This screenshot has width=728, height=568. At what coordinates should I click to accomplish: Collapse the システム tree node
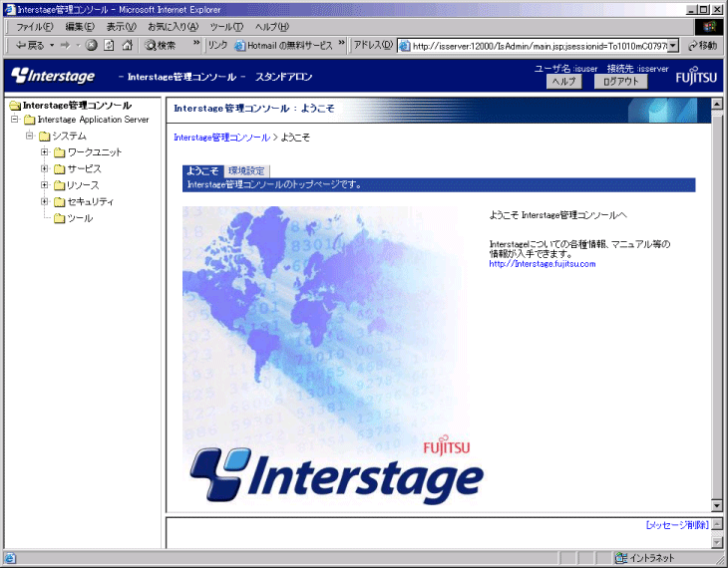click(30, 136)
